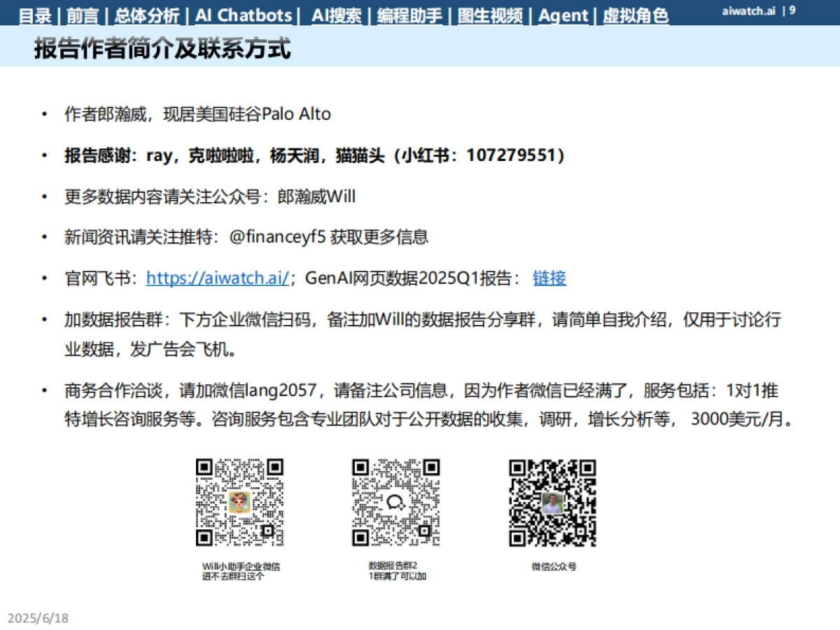Click the aiwatch.ai label in the top corner
The image size is (840, 630).
coord(748,11)
